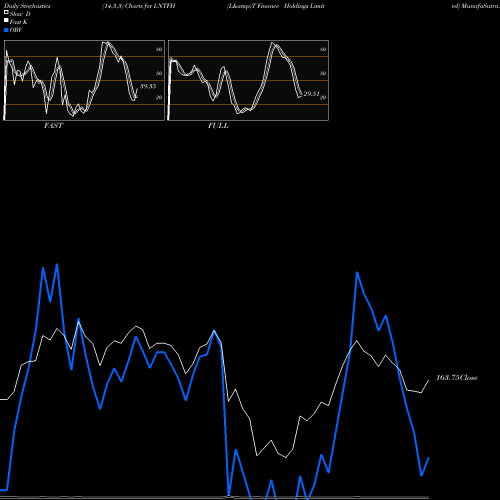500x500 pixels.
Task: Click the 80 level label in FAST chart
Action: coord(159,49)
